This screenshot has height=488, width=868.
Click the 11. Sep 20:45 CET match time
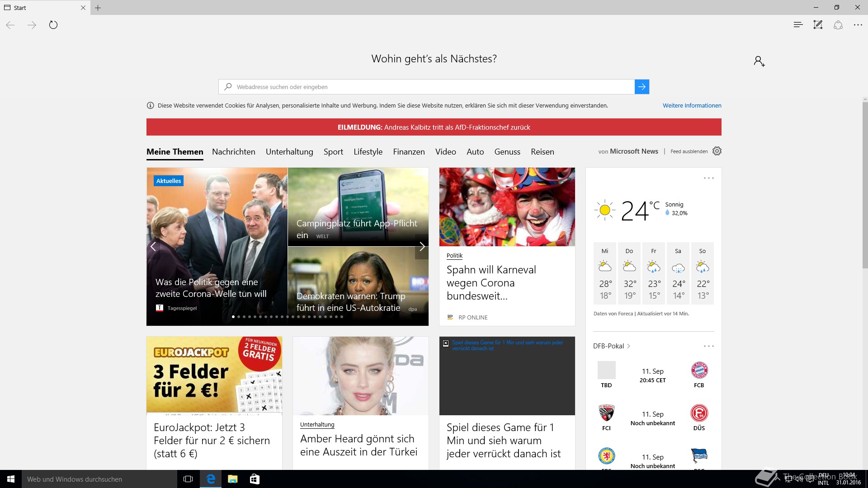click(x=652, y=375)
